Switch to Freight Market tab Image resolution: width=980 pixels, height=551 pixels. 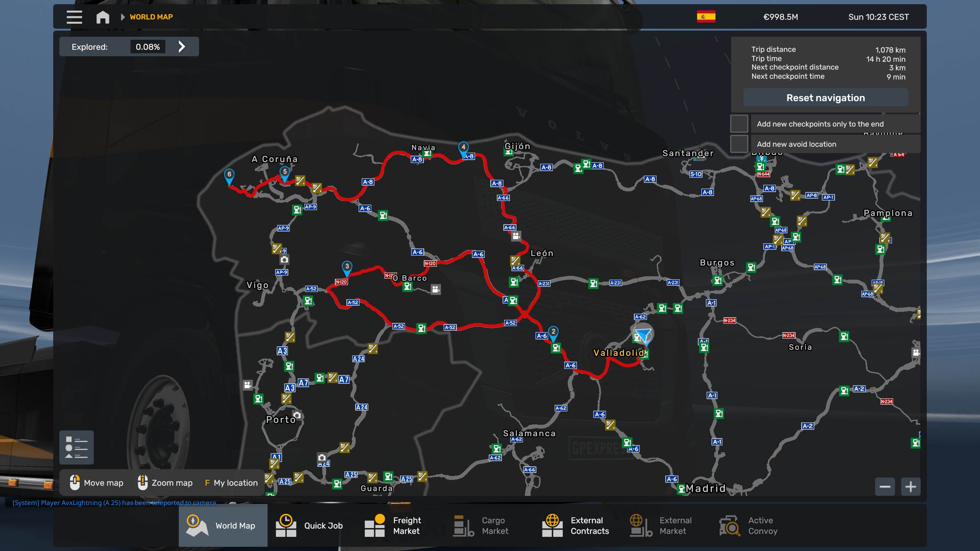tap(394, 525)
